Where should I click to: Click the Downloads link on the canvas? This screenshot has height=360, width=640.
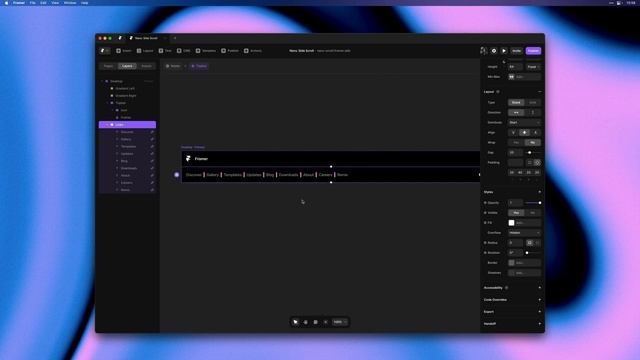[289, 175]
